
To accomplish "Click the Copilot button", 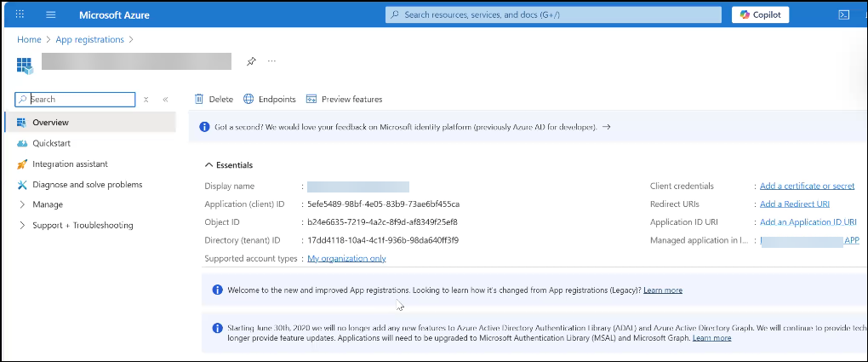I will point(760,15).
